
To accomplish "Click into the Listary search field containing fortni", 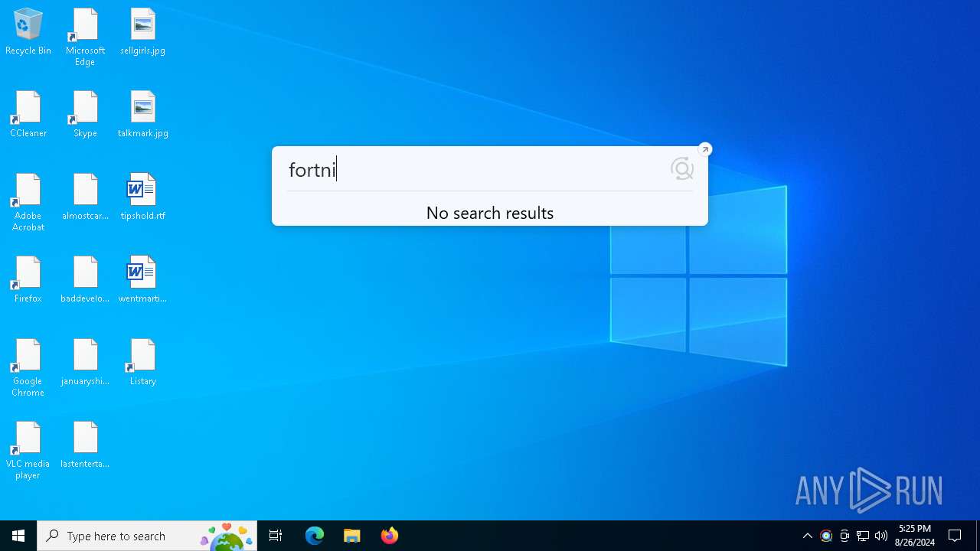I will pos(475,169).
